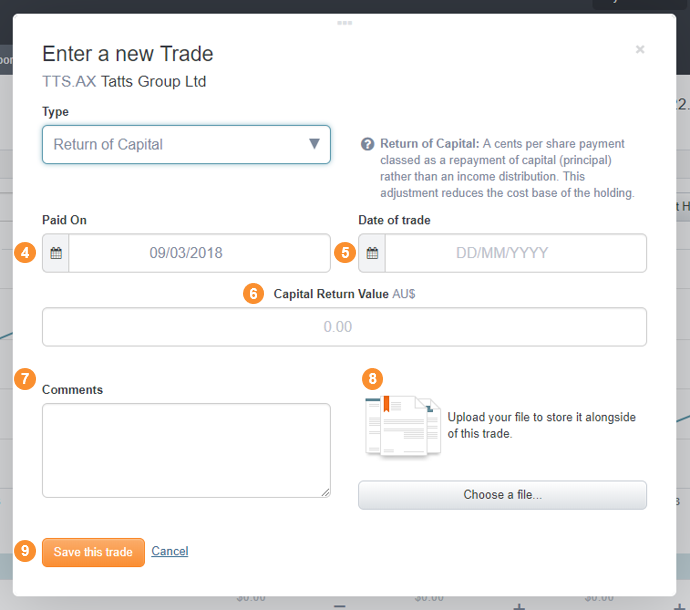
Task: Click the Date of trade calendar icon
Action: [x=372, y=253]
